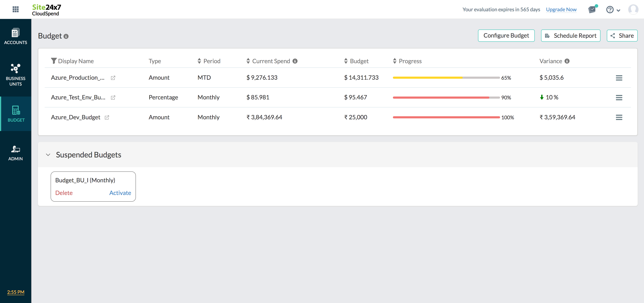This screenshot has height=303, width=644.
Task: Open the external link icon beside Azure_Dev_Budget
Action: point(107,117)
